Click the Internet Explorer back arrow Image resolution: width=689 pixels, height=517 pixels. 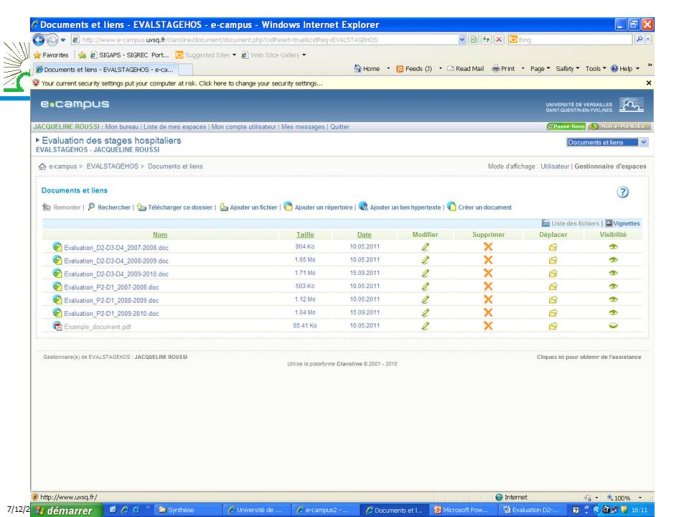(39, 40)
